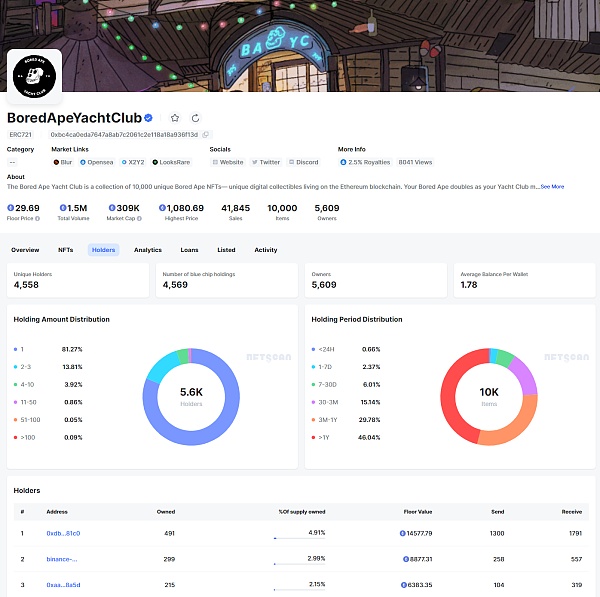
Task: Switch to the Overview tab
Action: pos(25,250)
